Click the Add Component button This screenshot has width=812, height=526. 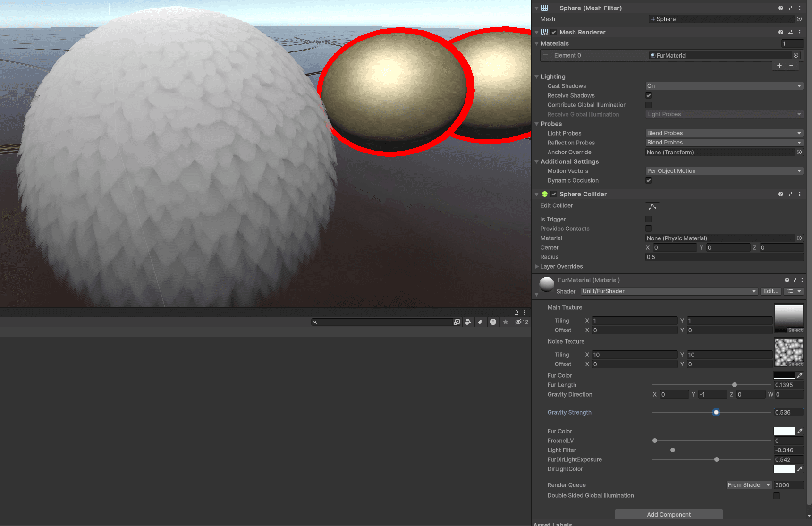[668, 515]
